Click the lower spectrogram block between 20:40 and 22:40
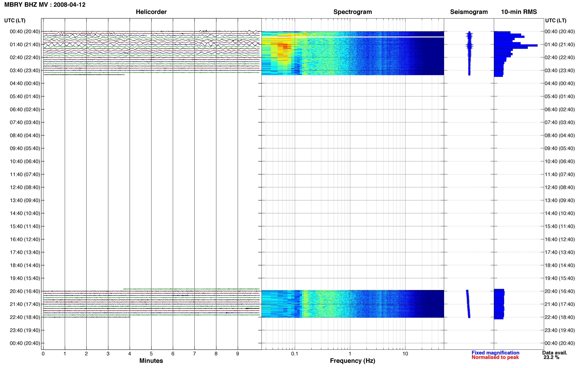The height and width of the screenshot is (368, 588). [352, 304]
